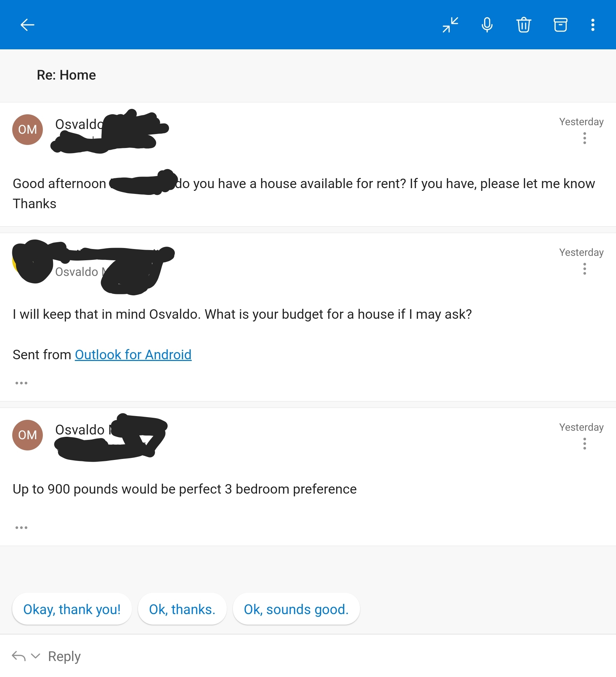
Task: Open the Outlook for Android link
Action: 133,355
